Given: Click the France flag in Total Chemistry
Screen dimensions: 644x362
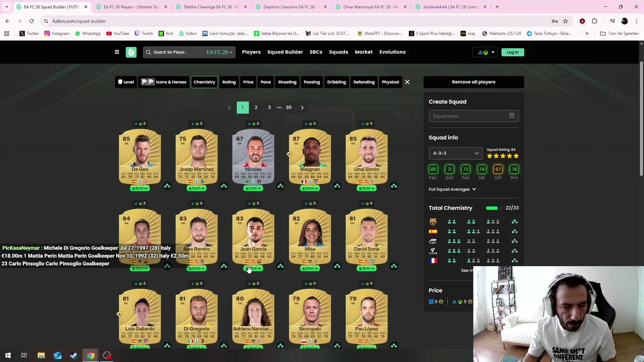Looking at the screenshot, I should click(433, 260).
